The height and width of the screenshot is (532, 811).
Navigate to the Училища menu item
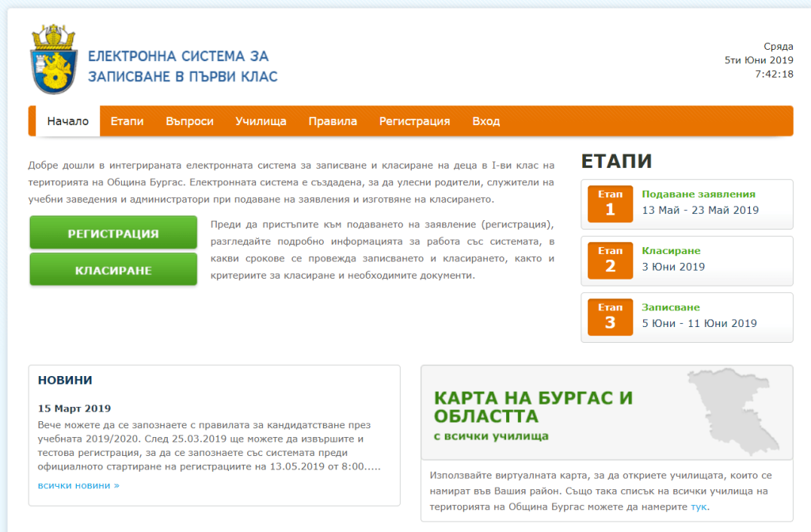click(x=261, y=121)
